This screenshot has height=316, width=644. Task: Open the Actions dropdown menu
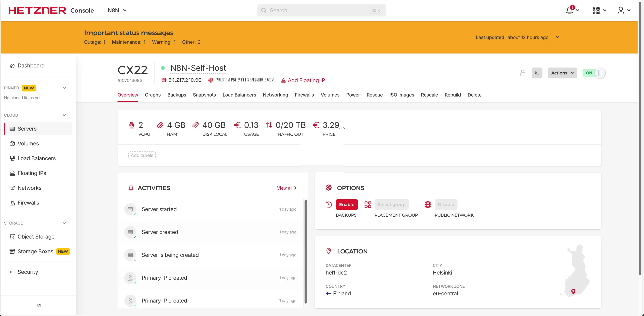pos(562,73)
